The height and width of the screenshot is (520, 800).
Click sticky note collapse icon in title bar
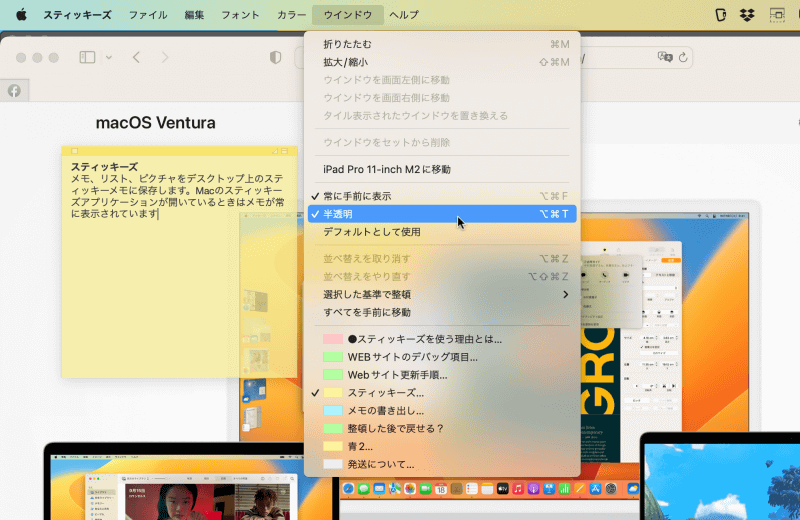click(x=285, y=151)
